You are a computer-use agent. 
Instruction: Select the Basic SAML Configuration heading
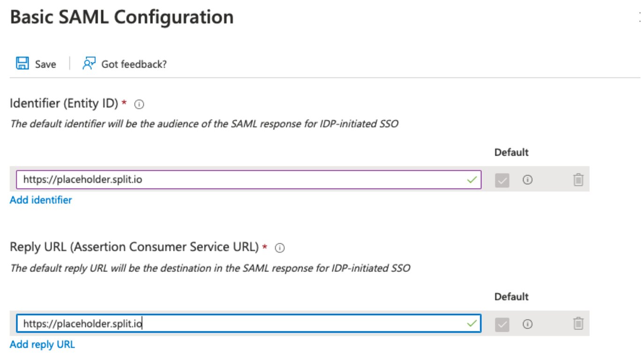click(x=122, y=17)
